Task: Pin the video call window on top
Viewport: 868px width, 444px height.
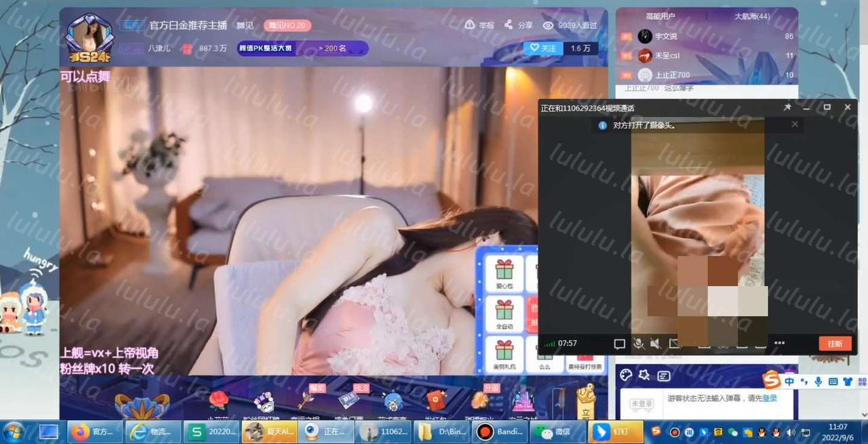Action: tap(787, 107)
